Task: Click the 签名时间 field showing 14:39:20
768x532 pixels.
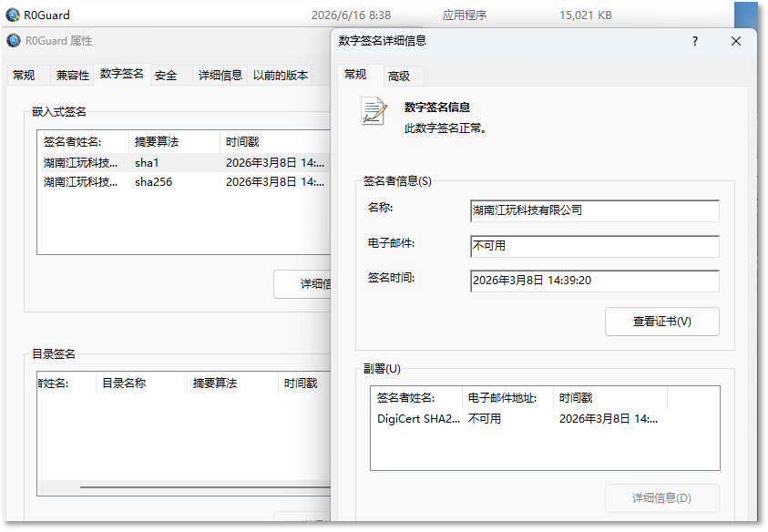Action: (x=595, y=281)
